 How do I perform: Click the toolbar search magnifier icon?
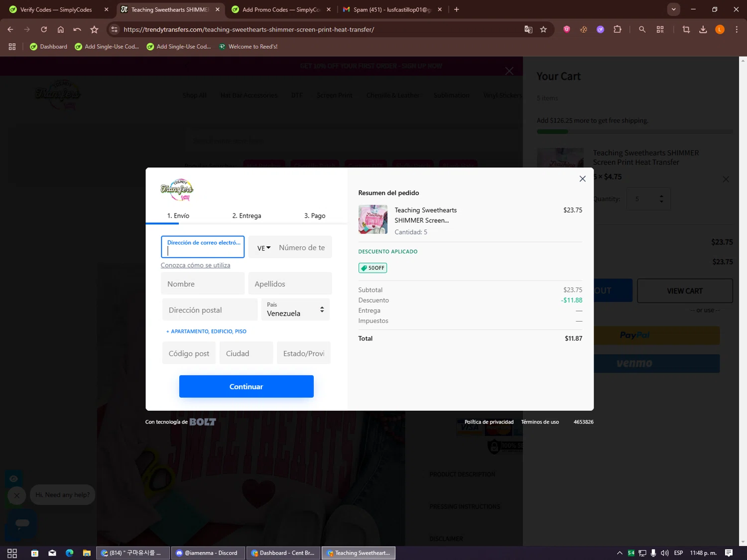click(x=642, y=29)
